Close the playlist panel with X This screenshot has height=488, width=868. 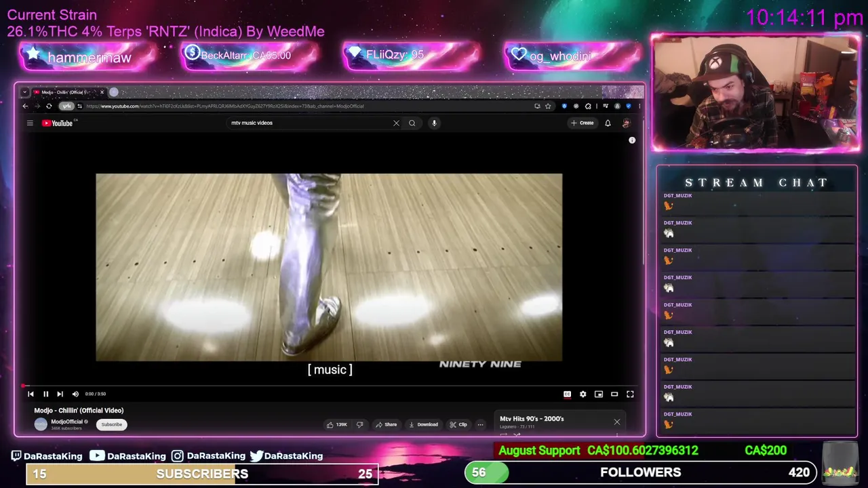click(617, 422)
